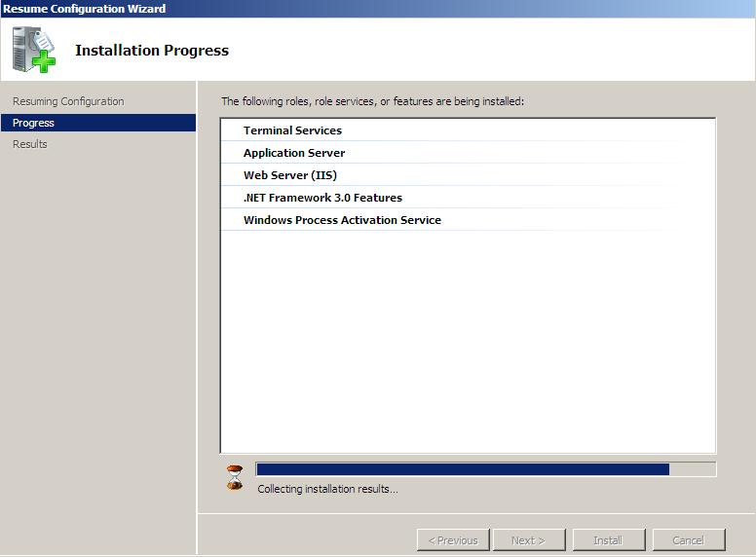Click the Resume Configuration Wizard title bar
The image size is (756, 557).
tap(378, 9)
